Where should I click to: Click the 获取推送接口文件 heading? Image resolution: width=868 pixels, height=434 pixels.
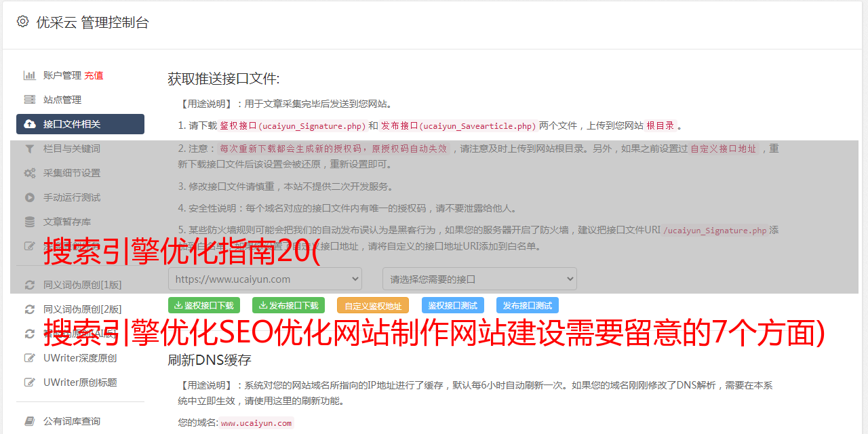(x=224, y=79)
